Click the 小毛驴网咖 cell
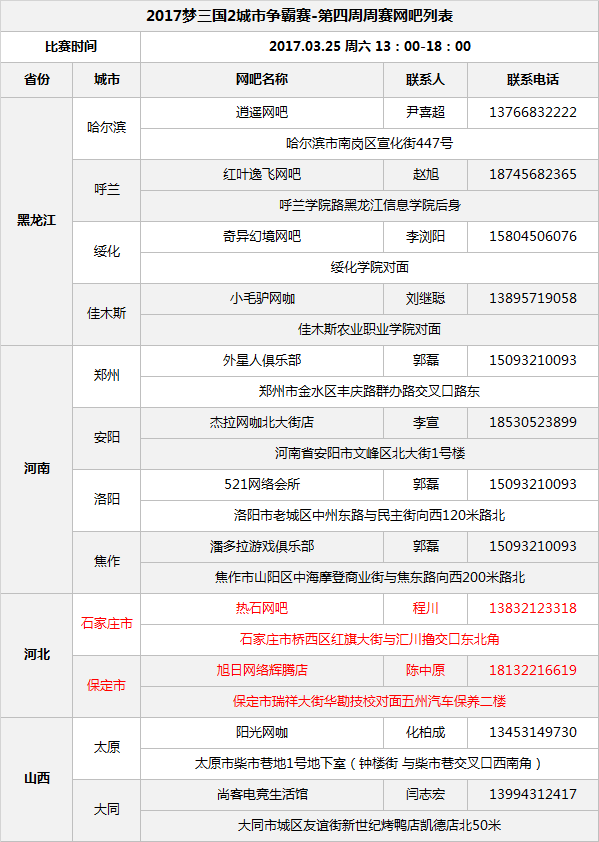 [x=262, y=299]
